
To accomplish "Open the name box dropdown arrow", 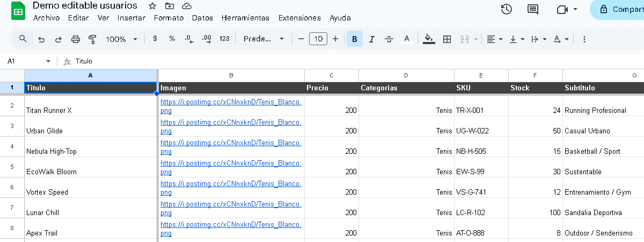I will coord(48,61).
